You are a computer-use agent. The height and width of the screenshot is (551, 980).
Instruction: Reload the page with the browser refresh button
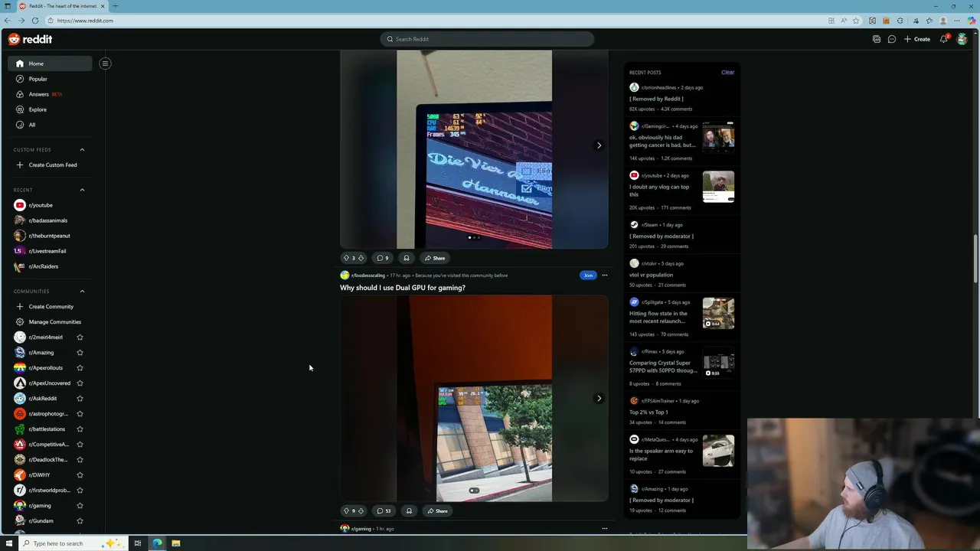tap(35, 21)
